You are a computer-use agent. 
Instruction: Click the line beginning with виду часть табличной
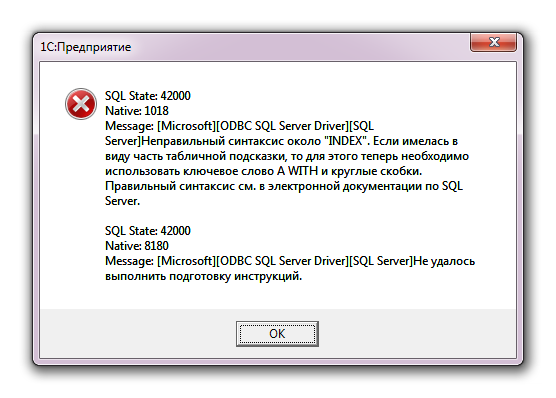pos(287,156)
